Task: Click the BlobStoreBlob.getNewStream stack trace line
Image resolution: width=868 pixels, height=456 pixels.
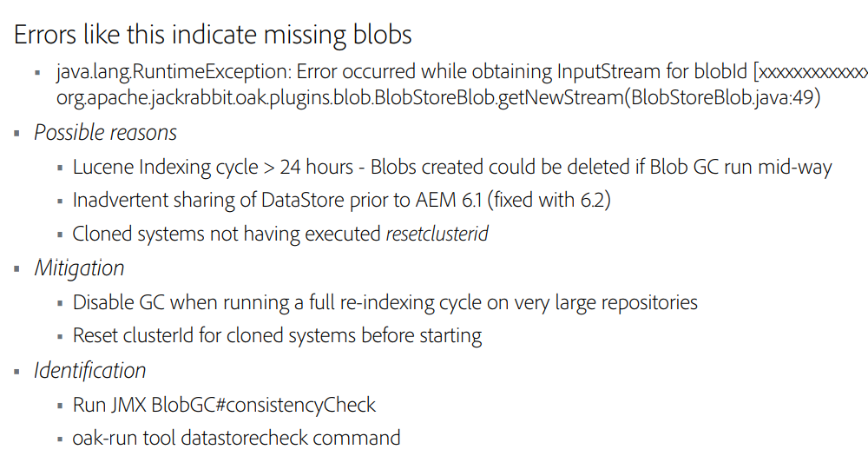Action: pos(438,97)
